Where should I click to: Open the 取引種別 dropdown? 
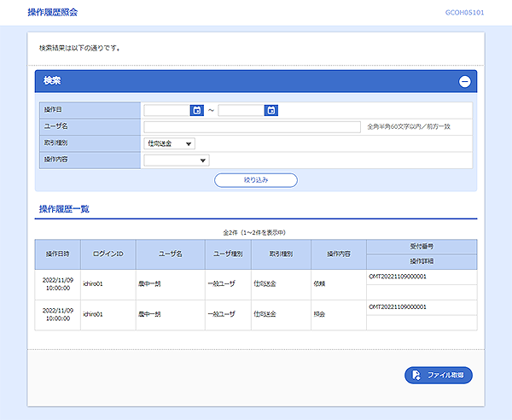point(170,143)
